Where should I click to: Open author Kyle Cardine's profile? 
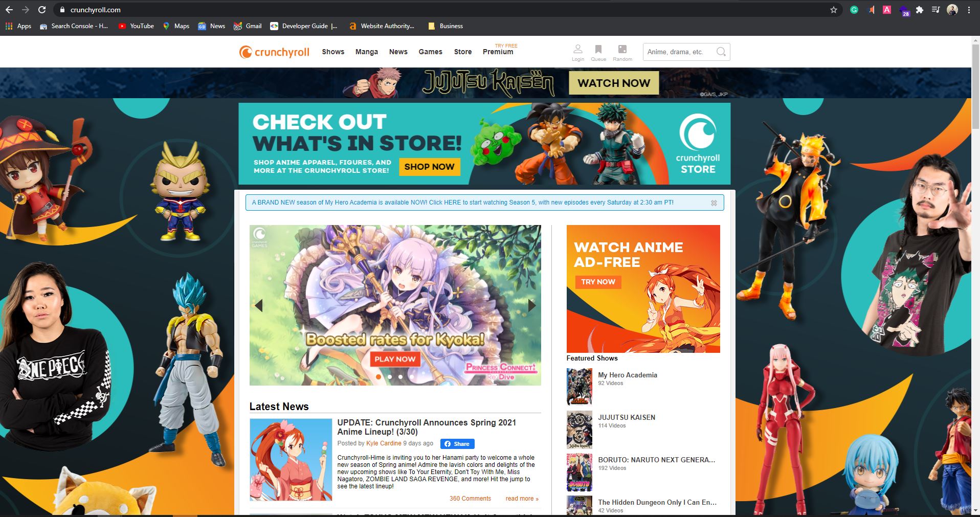pos(384,443)
